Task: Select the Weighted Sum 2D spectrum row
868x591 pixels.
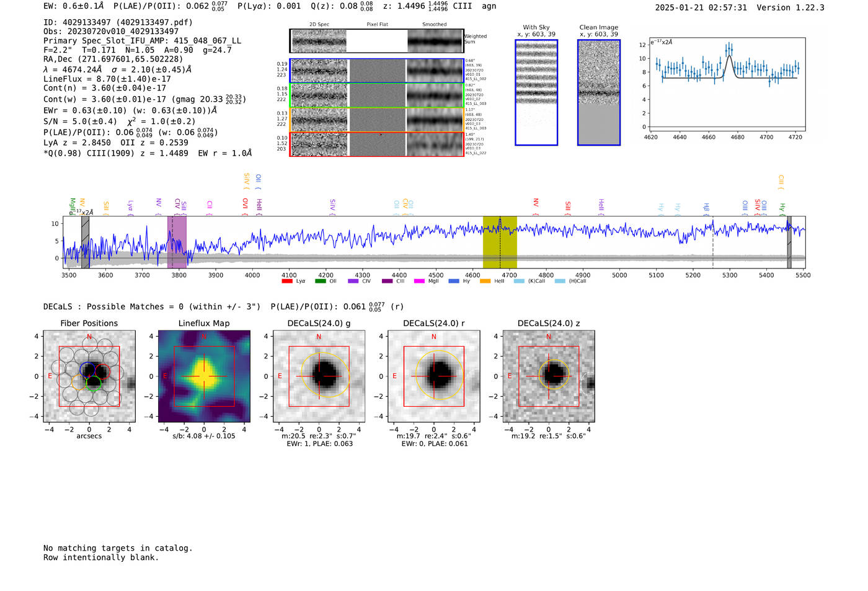Action: (377, 41)
